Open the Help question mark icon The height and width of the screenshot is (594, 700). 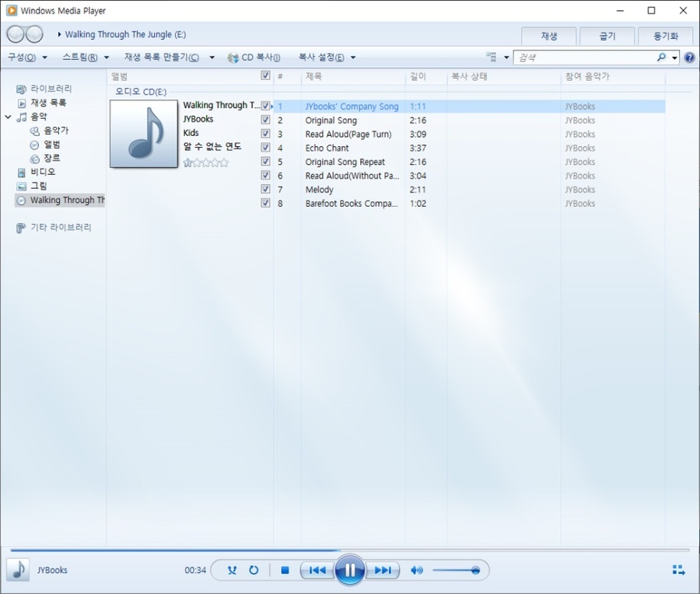(x=689, y=57)
